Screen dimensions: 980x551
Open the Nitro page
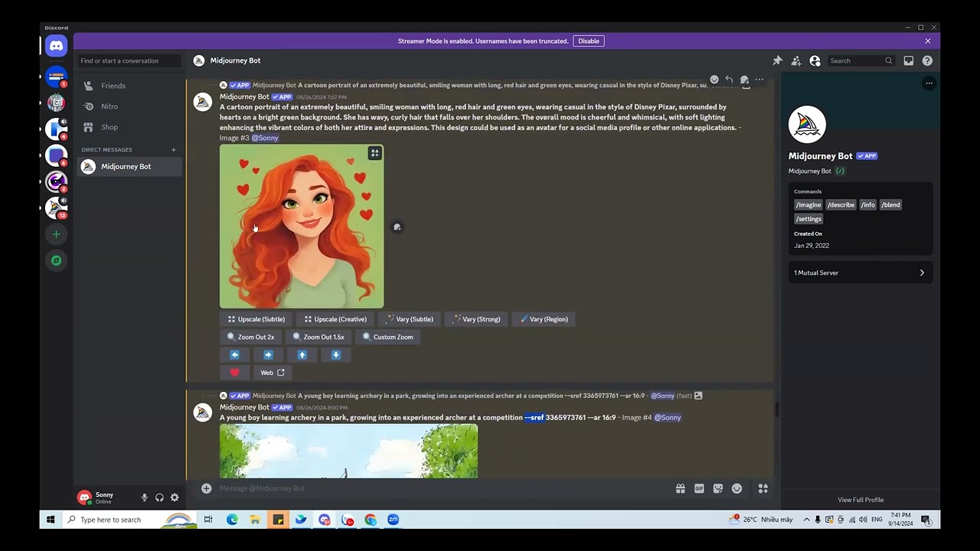click(x=129, y=106)
